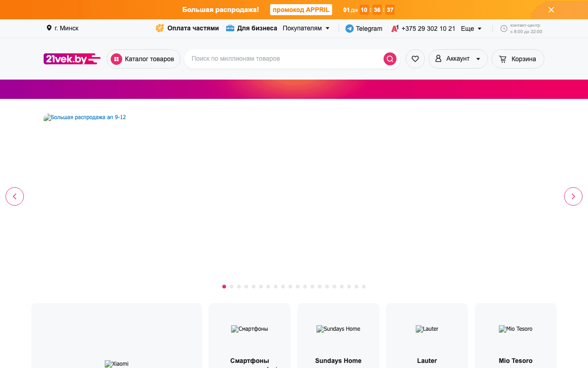
Task: Open Для бизнеса section
Action: 252,28
